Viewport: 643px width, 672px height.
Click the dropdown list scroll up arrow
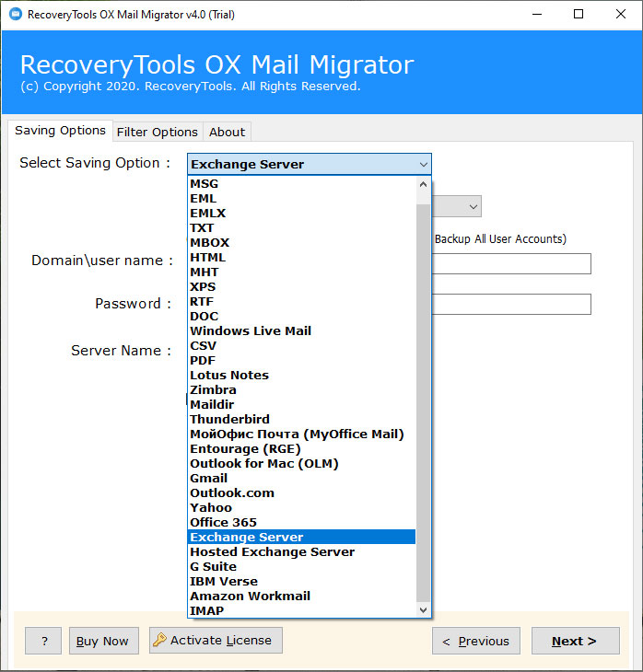coord(423,184)
